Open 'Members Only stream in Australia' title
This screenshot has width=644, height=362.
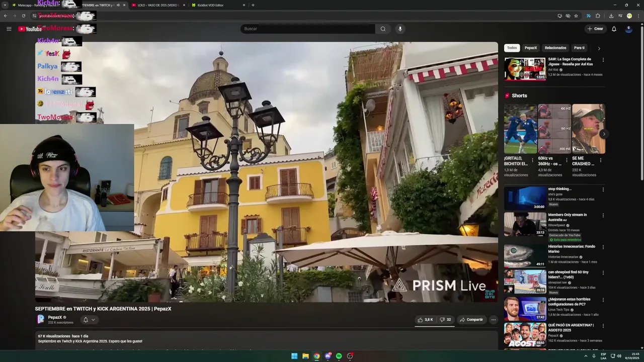point(568,217)
